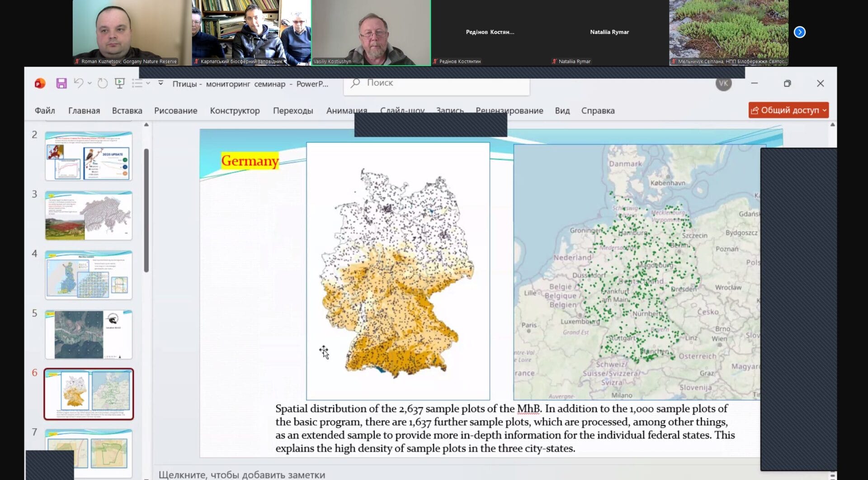868x480 pixels.
Task: Select slide 5 thumbnail with satellite image
Action: pyautogui.click(x=89, y=334)
